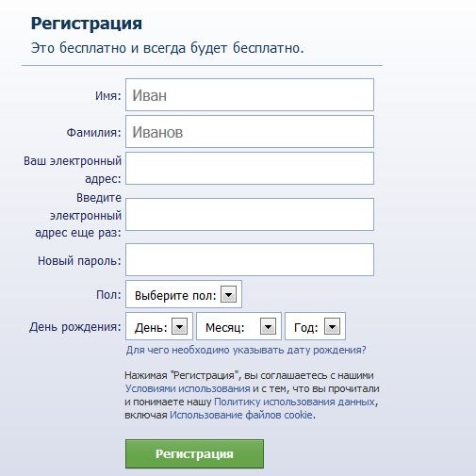Open the Выберите пол dropdown

click(x=184, y=294)
